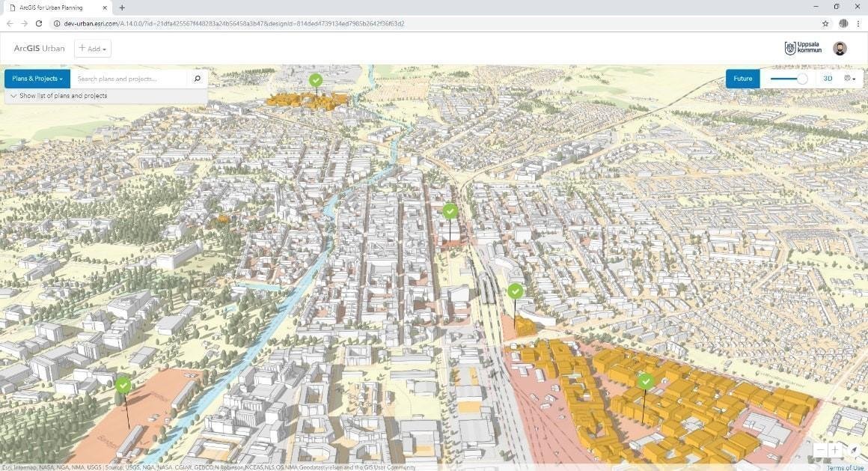This screenshot has height=471, width=868.
Task: Open a new browser tab
Action: tap(122, 7)
